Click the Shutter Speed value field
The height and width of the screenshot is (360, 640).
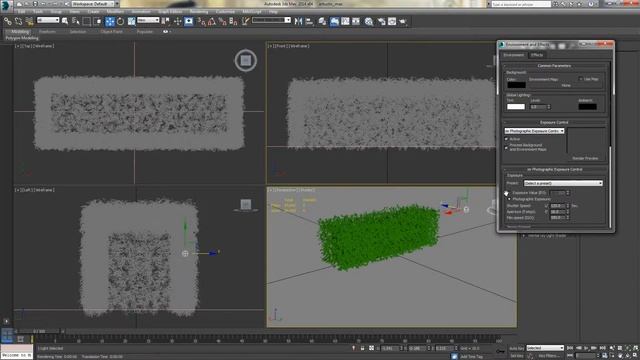pos(557,206)
